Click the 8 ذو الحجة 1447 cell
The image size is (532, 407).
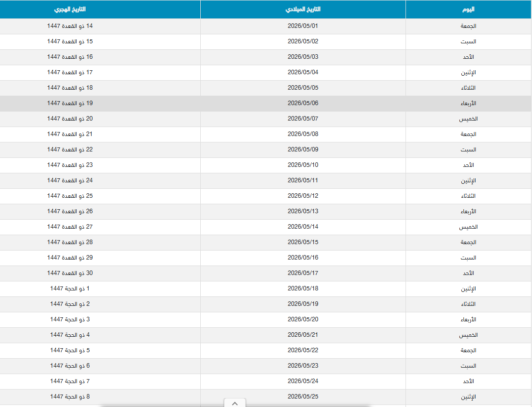(70, 397)
